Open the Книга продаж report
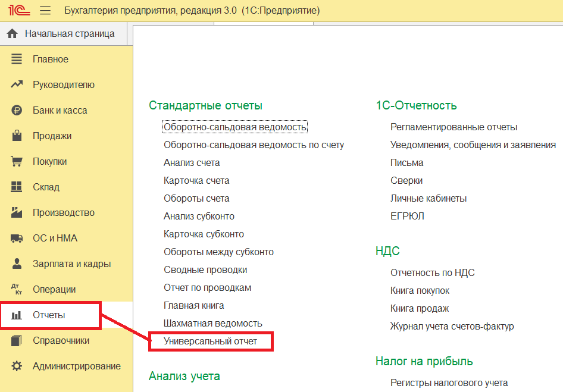 (x=420, y=308)
